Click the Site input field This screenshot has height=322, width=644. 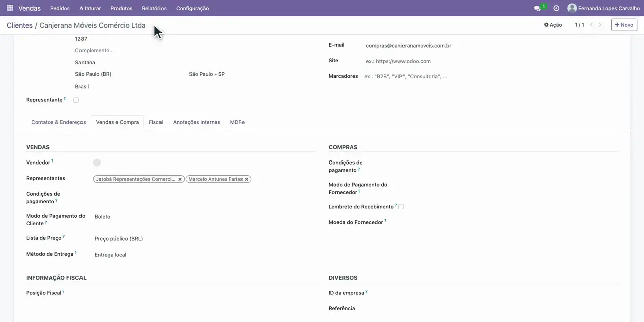tap(492, 61)
